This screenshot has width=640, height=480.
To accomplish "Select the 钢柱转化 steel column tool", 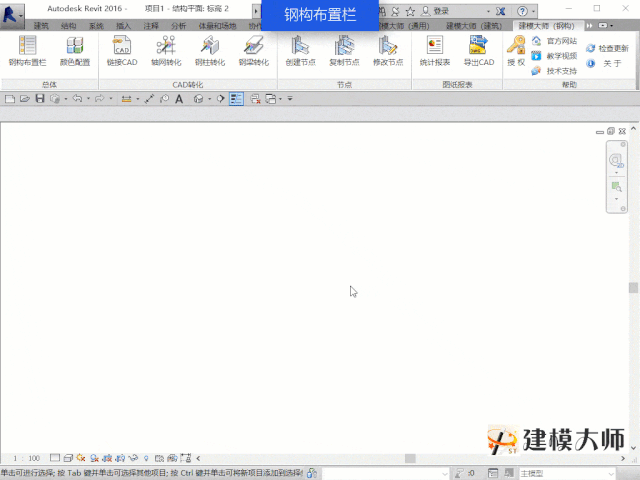I will (x=210, y=51).
